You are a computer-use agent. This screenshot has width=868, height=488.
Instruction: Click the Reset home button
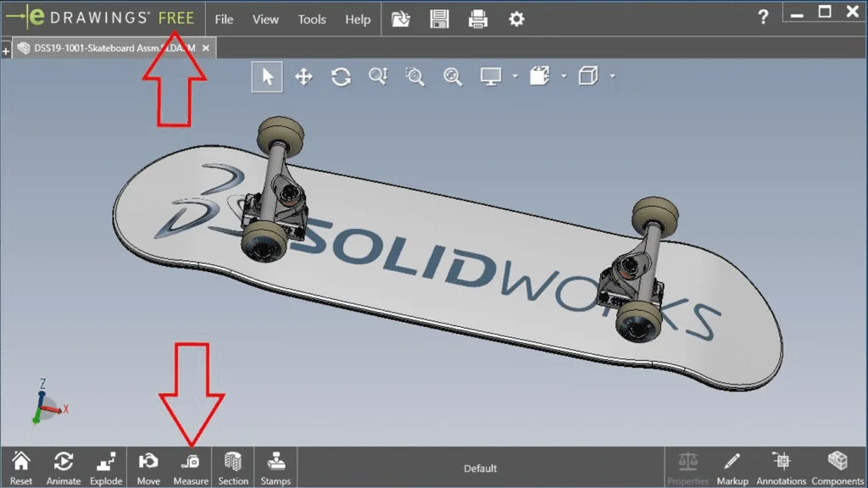(x=21, y=468)
